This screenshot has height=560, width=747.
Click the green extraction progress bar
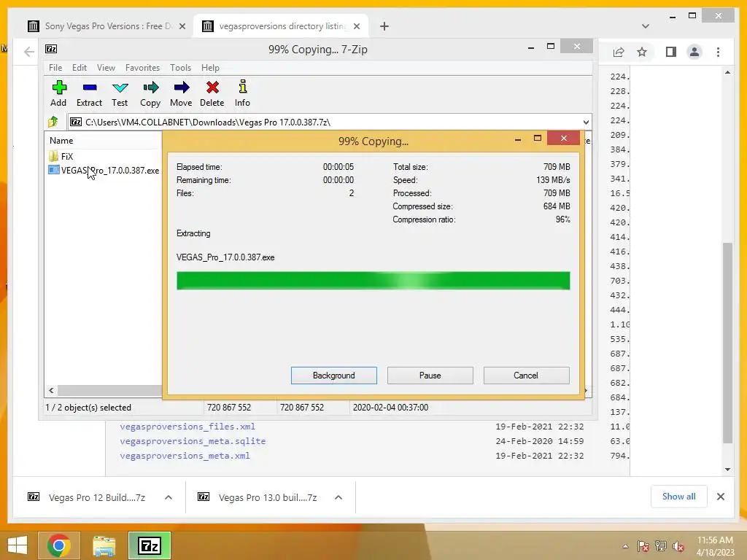(373, 281)
